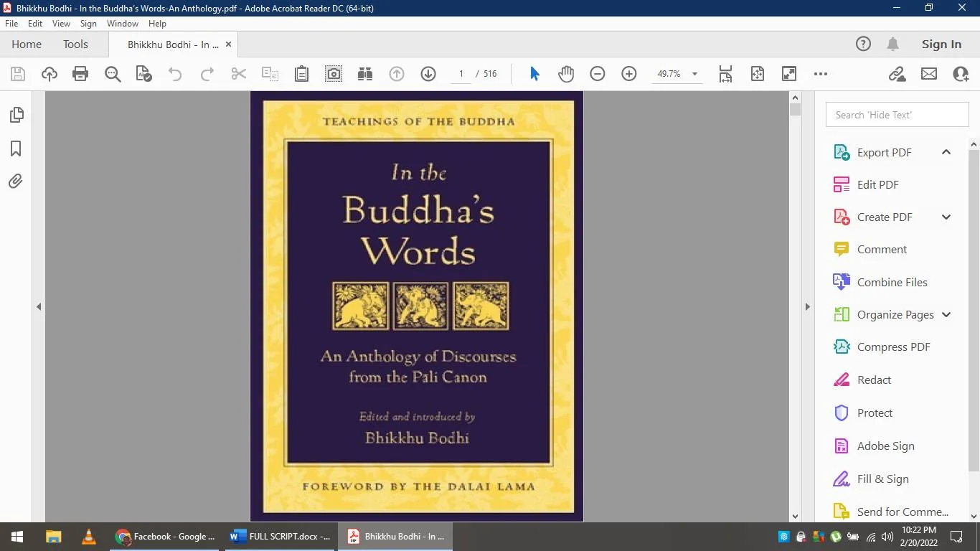
Task: Click the Save file icon
Action: coord(18,74)
